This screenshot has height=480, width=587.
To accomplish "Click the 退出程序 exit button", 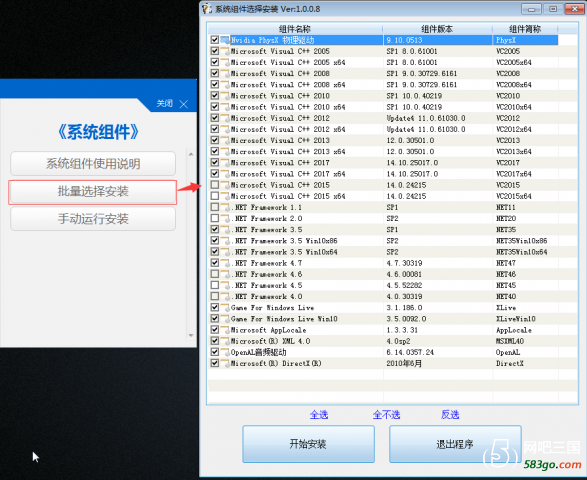I will click(455, 444).
